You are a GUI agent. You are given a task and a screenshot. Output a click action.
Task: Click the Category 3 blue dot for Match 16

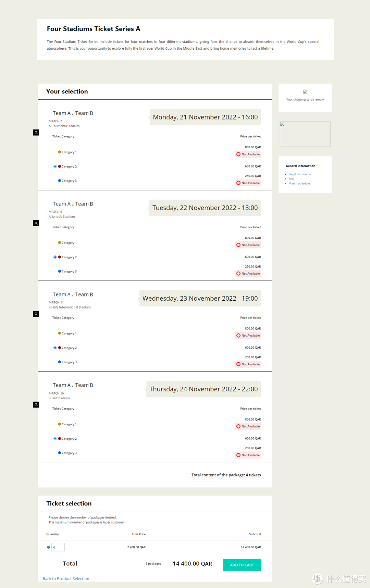coord(60,453)
